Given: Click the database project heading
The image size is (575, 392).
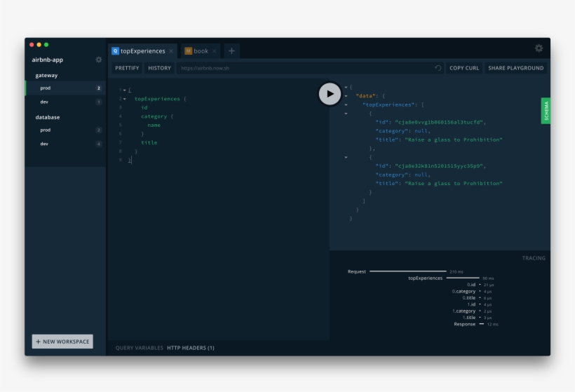Looking at the screenshot, I should 48,117.
